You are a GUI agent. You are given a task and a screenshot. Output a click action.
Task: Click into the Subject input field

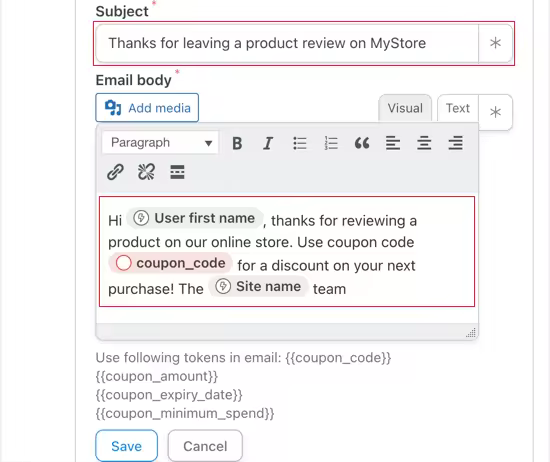point(287,43)
